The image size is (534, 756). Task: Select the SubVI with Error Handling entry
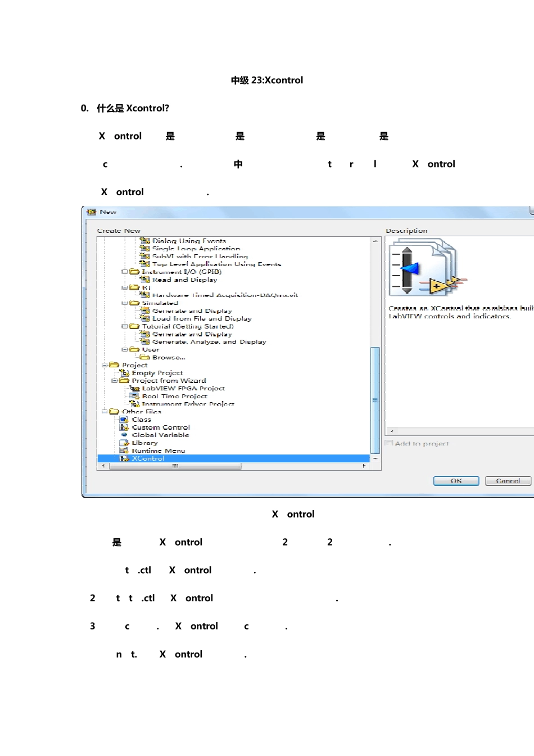coord(200,256)
